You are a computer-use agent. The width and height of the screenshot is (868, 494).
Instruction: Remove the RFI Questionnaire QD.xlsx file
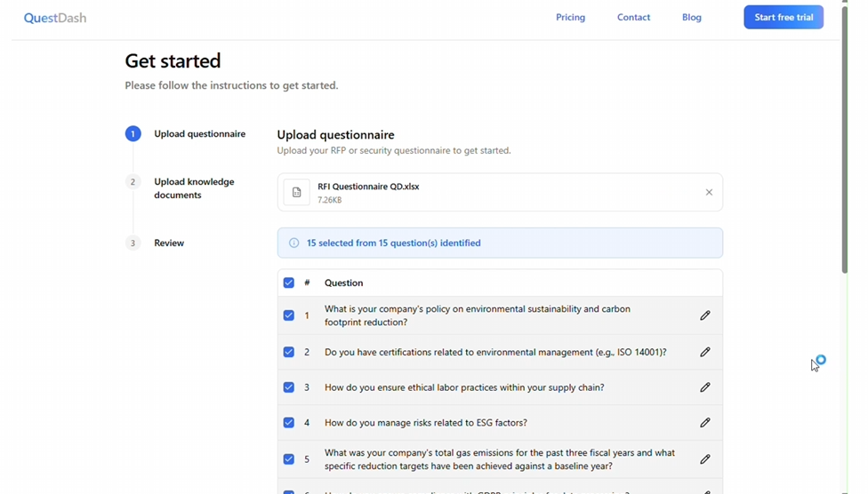tap(709, 193)
